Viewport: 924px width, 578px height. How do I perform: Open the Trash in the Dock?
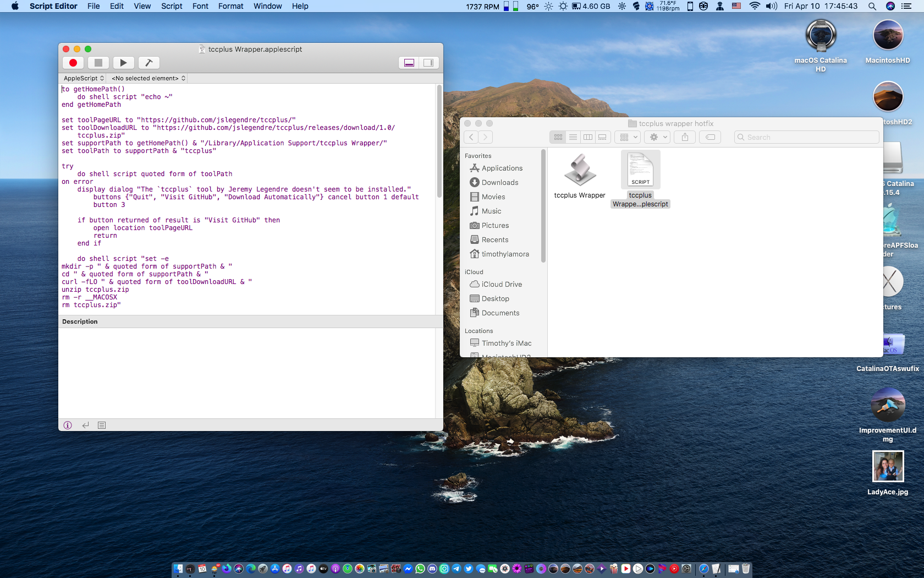[746, 569]
